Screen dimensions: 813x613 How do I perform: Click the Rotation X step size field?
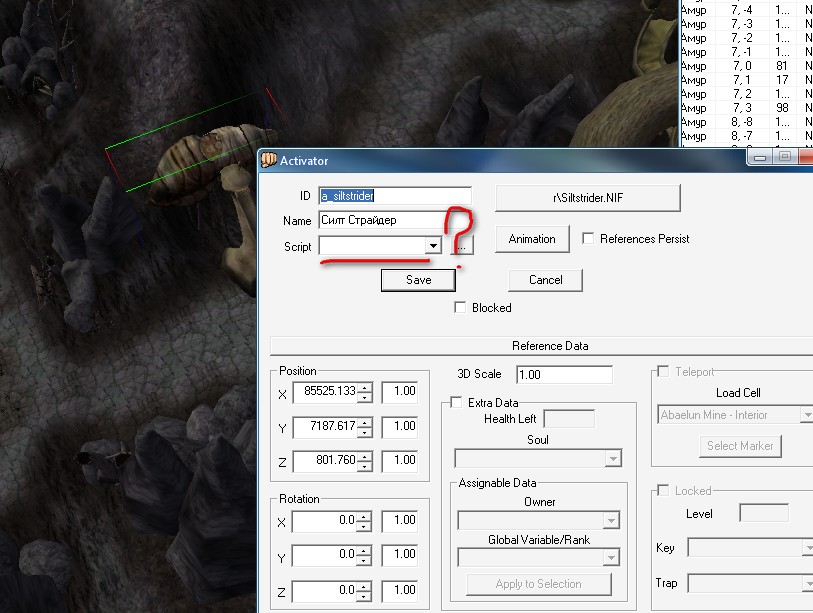pyautogui.click(x=400, y=521)
